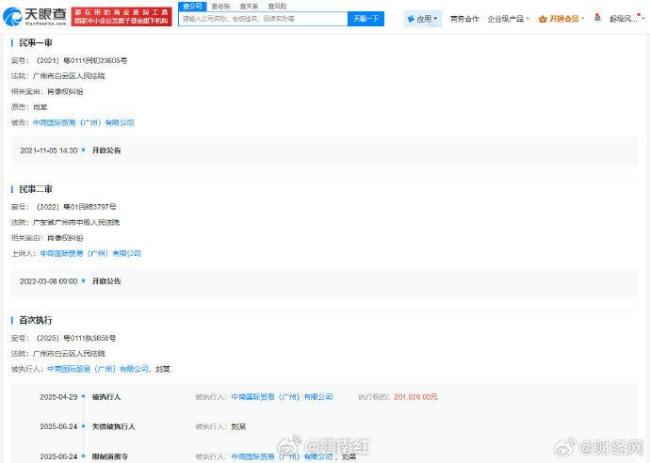This screenshot has height=463, width=650.
Task: Switch to the 查老板 search tab
Action: (x=221, y=6)
